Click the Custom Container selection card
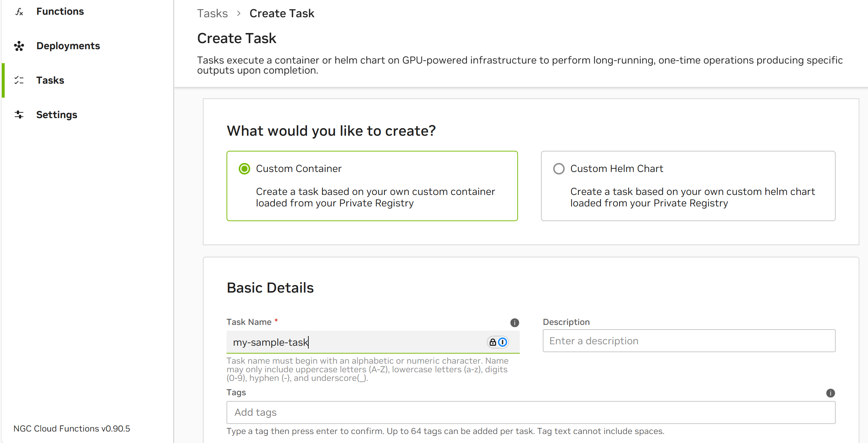Viewport: 868px width, 443px height. pos(372,186)
